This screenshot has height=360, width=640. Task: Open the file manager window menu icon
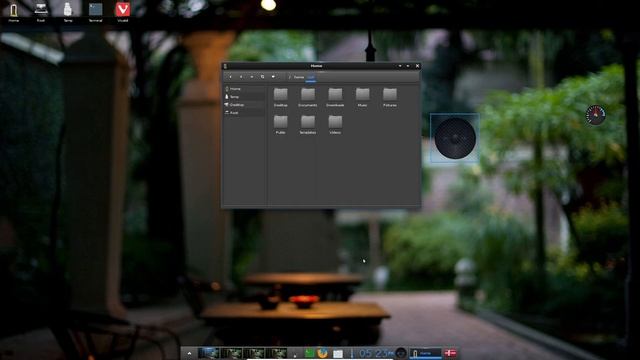(225, 66)
